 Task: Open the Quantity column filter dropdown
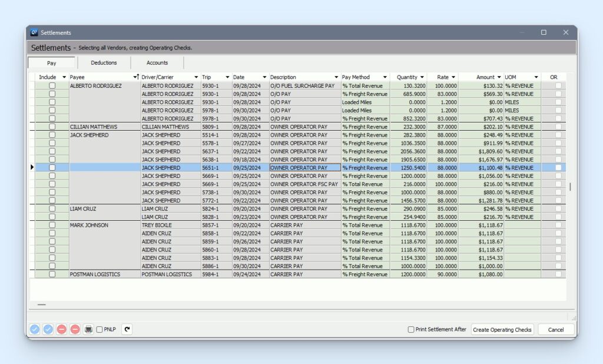coord(422,77)
